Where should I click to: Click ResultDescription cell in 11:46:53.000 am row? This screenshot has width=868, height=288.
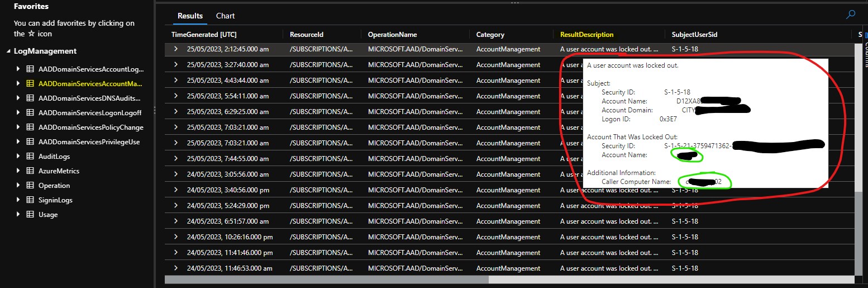[x=609, y=268]
